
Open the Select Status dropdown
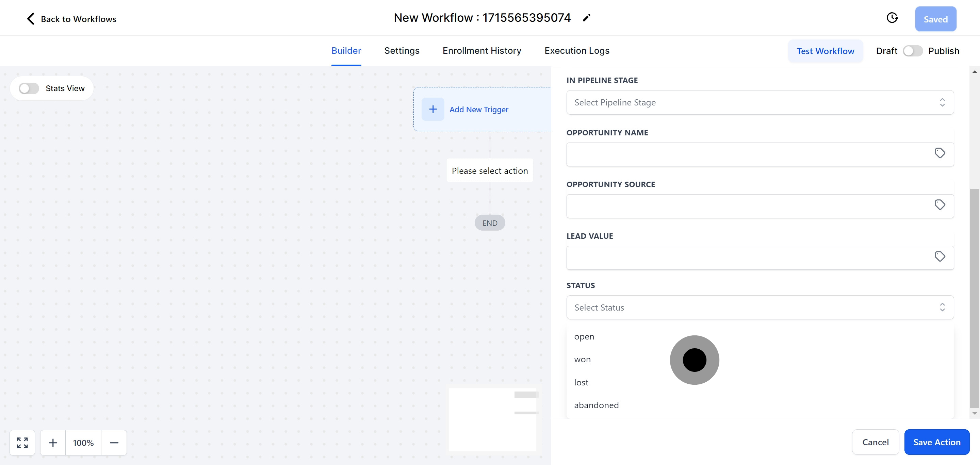click(760, 307)
